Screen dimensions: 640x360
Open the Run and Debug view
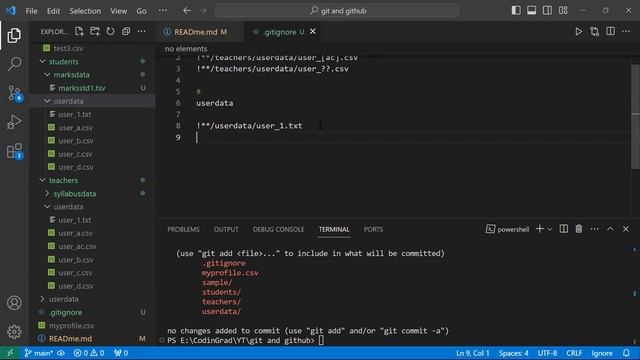(x=14, y=122)
